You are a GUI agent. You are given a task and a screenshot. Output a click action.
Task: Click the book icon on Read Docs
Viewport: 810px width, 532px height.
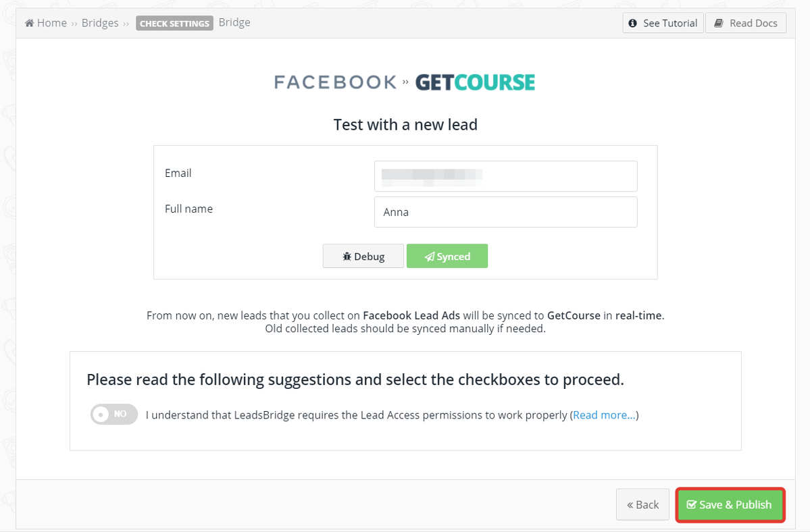click(x=719, y=23)
